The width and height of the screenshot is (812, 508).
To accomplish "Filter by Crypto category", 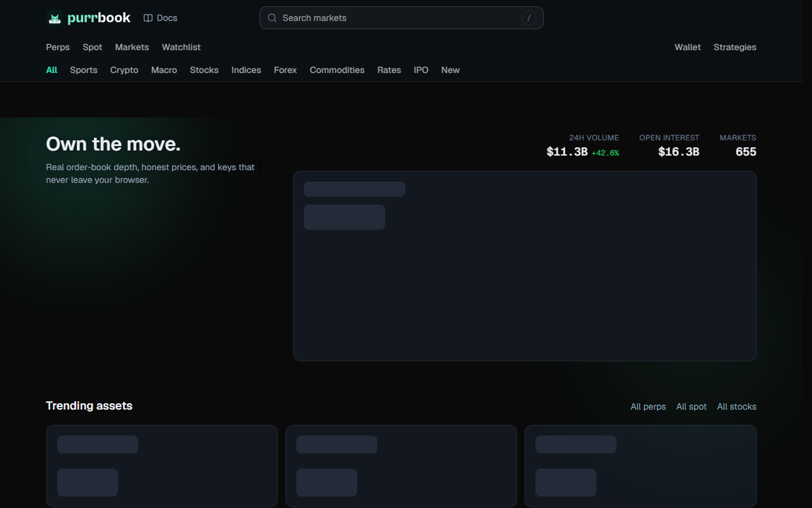I will tap(124, 70).
